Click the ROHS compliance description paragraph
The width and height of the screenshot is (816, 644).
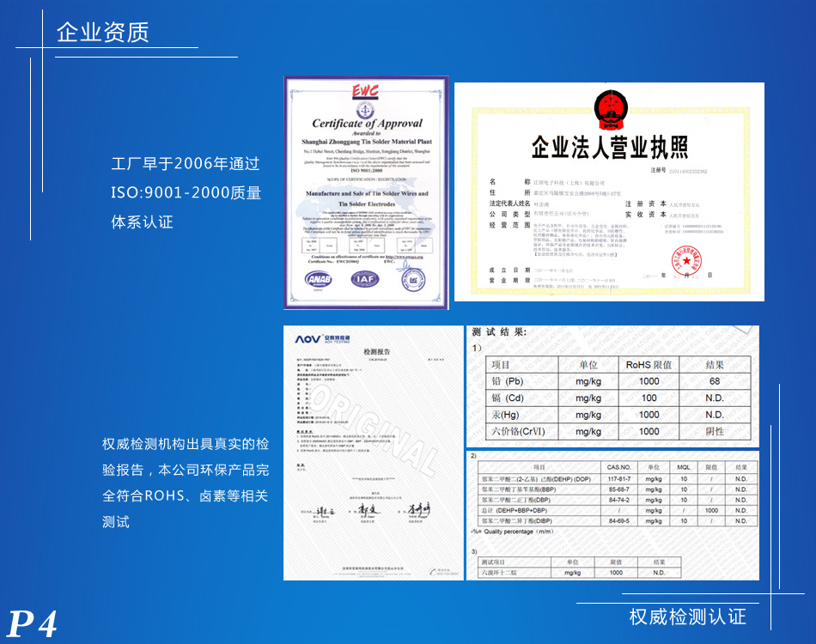pyautogui.click(x=186, y=483)
